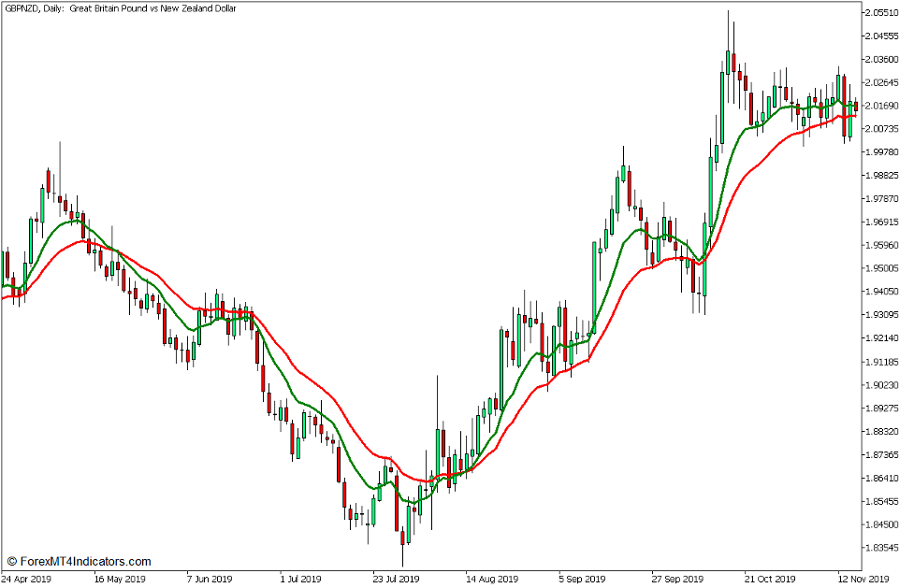Click the copyright symbol beside the watermark text
The image size is (914, 588).
(14, 560)
